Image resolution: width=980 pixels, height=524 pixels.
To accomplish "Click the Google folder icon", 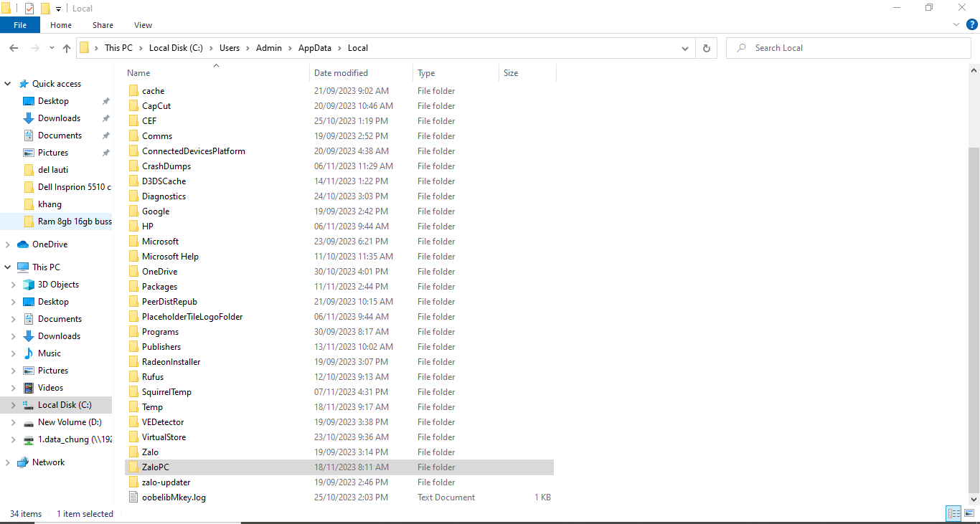I will [133, 211].
